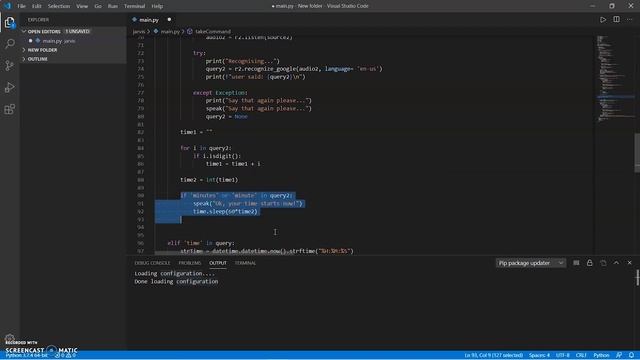Click the jarvis breadcrumb segment
The width and height of the screenshot is (640, 360).
tap(139, 31)
